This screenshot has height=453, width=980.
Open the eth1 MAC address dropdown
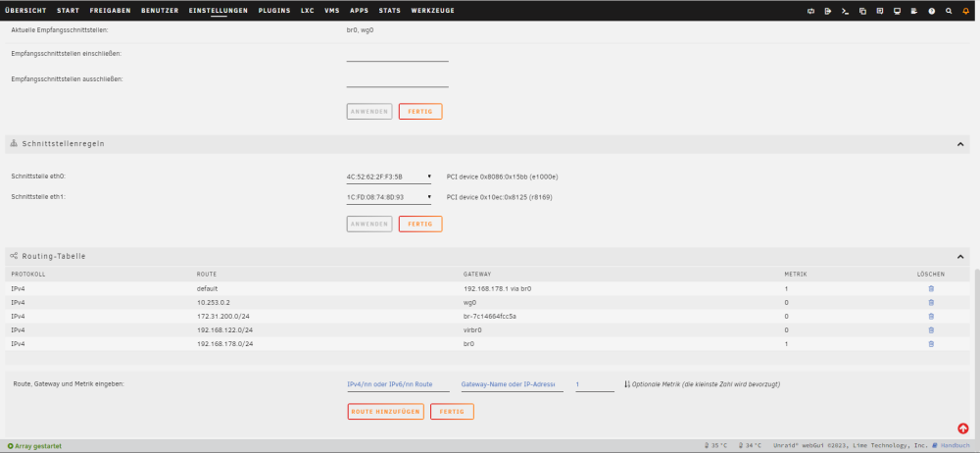coord(389,197)
